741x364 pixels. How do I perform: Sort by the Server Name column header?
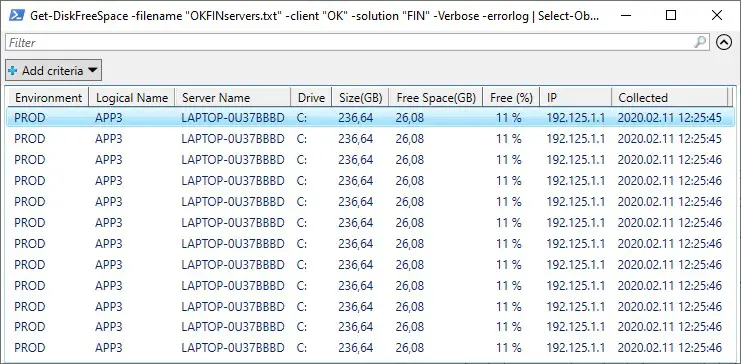point(233,98)
